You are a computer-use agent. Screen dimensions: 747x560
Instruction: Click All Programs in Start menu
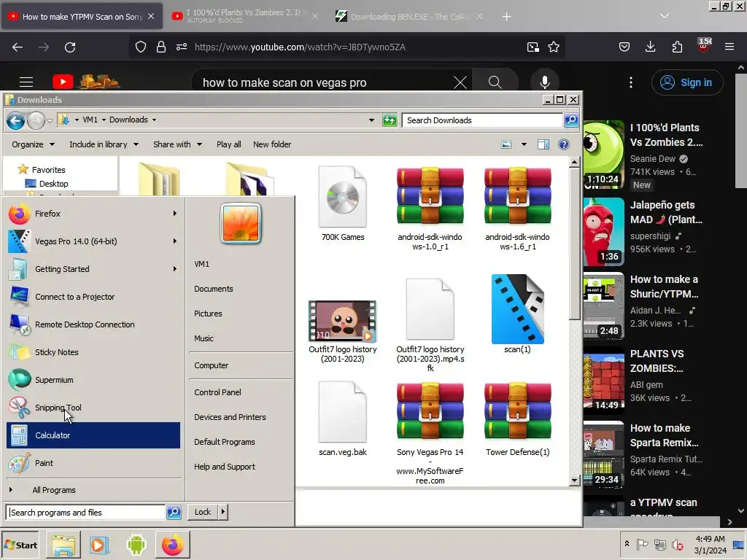click(54, 490)
